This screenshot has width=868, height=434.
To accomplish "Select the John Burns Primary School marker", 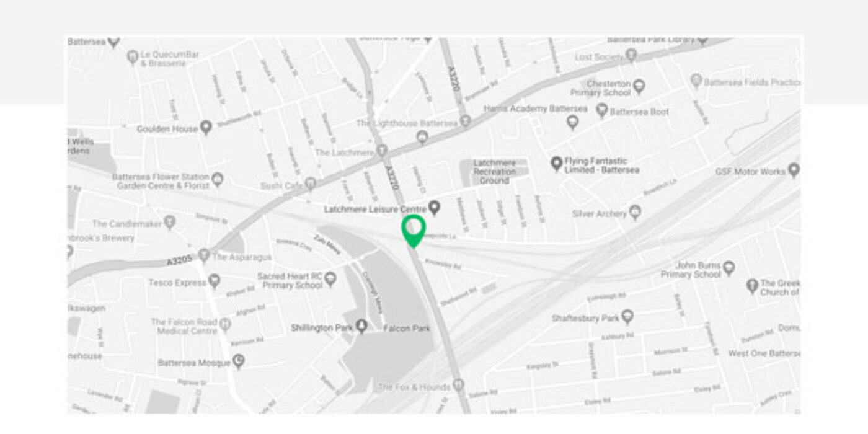I will (x=729, y=268).
